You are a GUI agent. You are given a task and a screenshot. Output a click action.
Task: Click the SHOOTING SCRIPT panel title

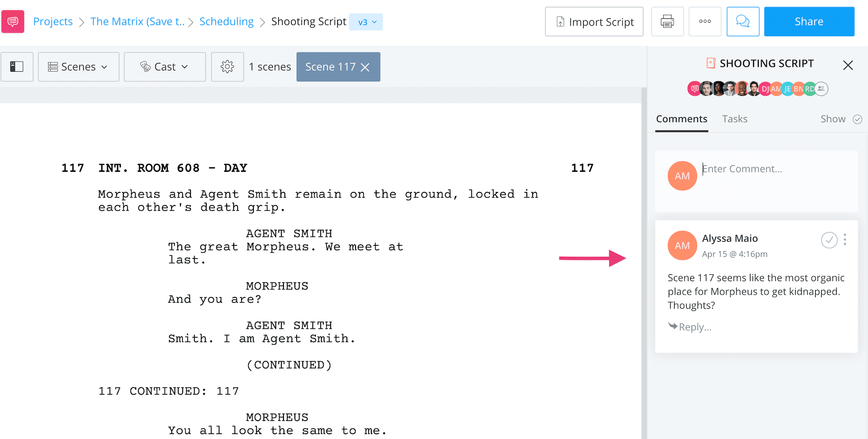pyautogui.click(x=767, y=63)
